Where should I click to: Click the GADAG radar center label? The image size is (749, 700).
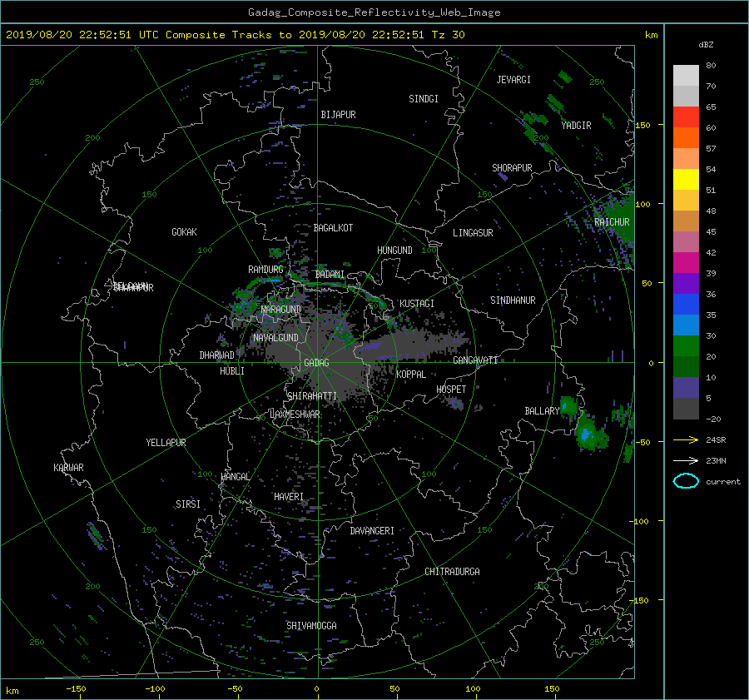pyautogui.click(x=316, y=363)
